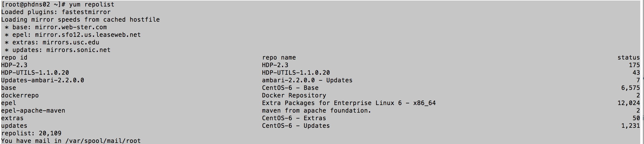Click 'maven from apache foundation.' repo name
644x144 pixels.
pos(317,111)
